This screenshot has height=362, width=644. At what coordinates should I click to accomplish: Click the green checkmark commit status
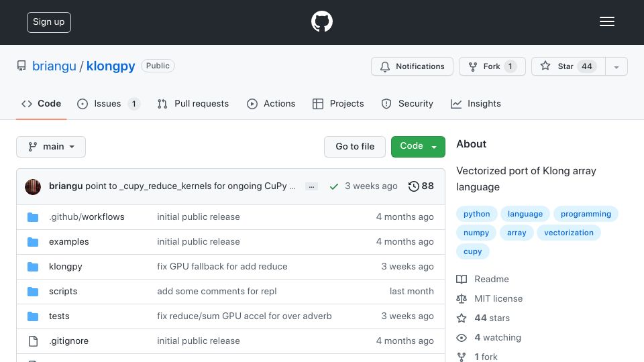(x=334, y=187)
